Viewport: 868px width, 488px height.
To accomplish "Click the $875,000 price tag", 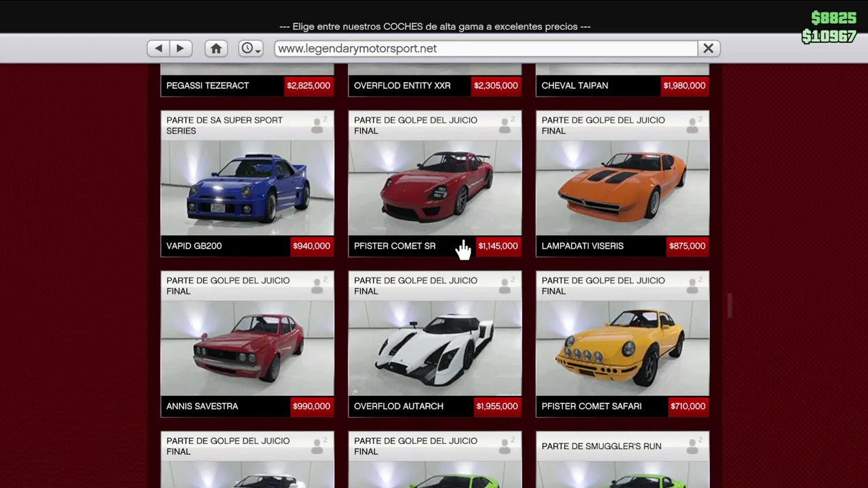I will pos(687,246).
